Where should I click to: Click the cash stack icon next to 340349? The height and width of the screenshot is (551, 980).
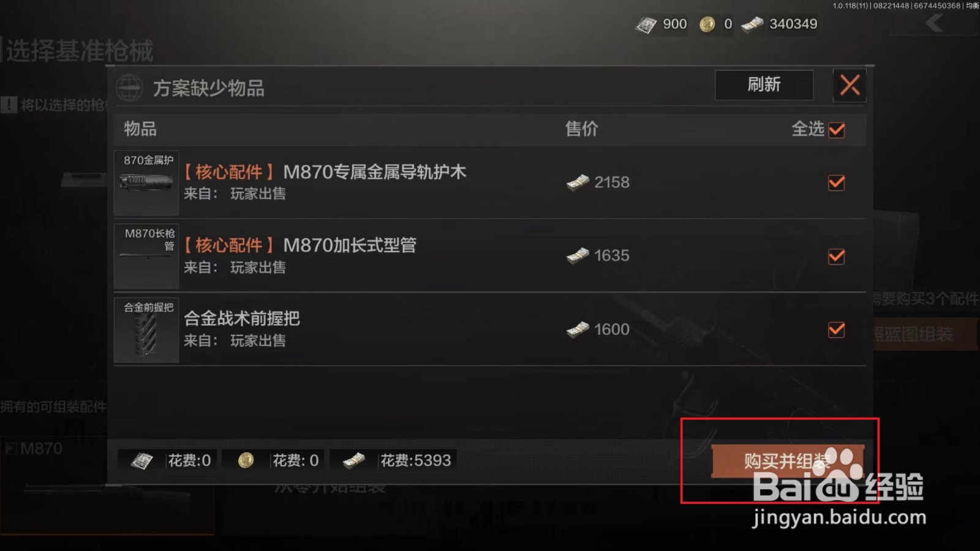[x=752, y=24]
